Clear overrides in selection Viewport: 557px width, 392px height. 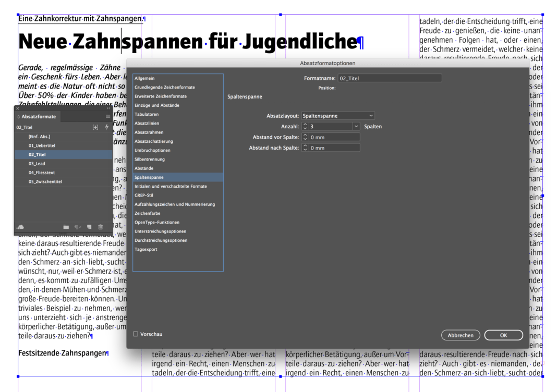pos(78,227)
